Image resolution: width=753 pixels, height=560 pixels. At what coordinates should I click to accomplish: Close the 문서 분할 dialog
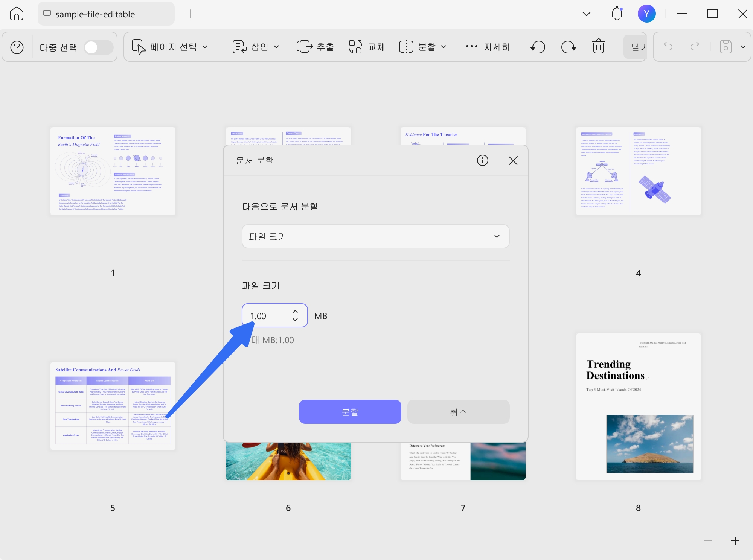pyautogui.click(x=513, y=161)
